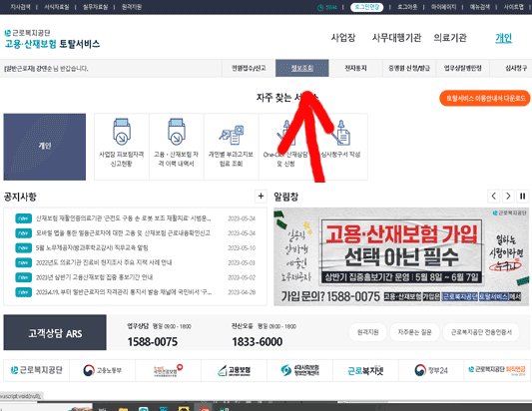Click the 1833-6000 전산오류 phone number
Viewport: 532px width, 411px height.
tap(258, 342)
